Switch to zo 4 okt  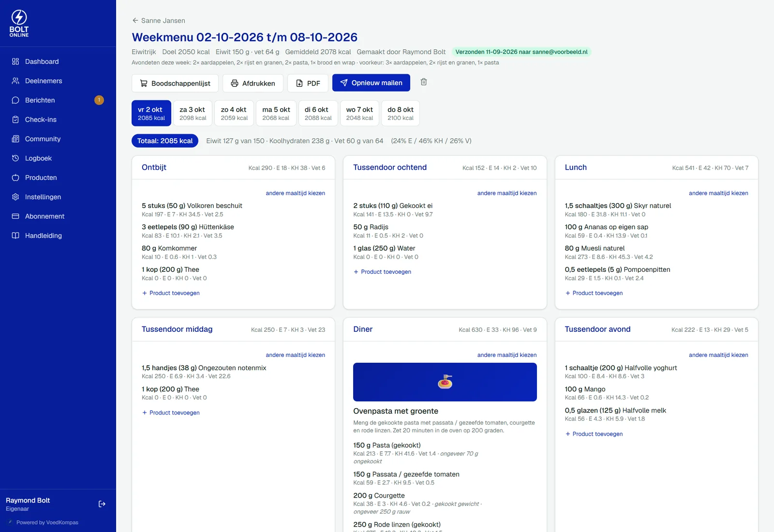234,113
